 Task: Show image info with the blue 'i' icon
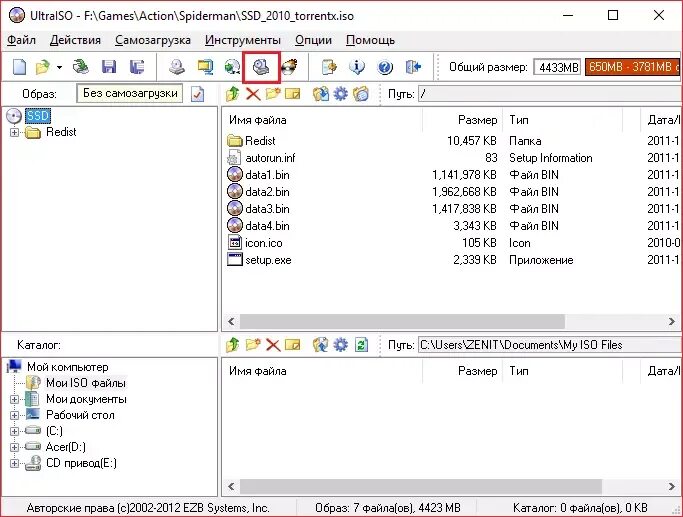pos(357,67)
